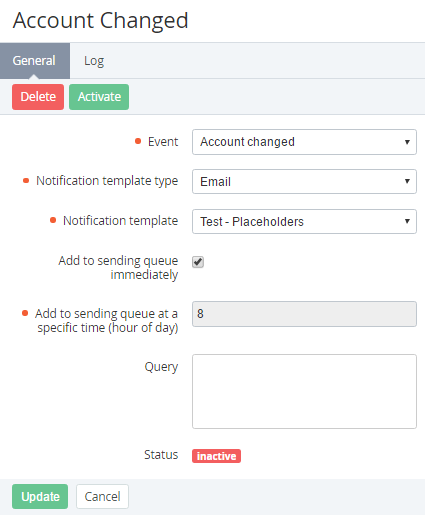Click the inactive status badge

tap(216, 456)
